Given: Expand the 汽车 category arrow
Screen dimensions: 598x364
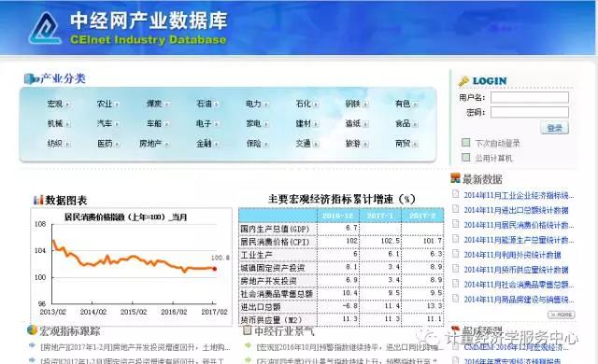Looking at the screenshot, I should pyautogui.click(x=117, y=124).
